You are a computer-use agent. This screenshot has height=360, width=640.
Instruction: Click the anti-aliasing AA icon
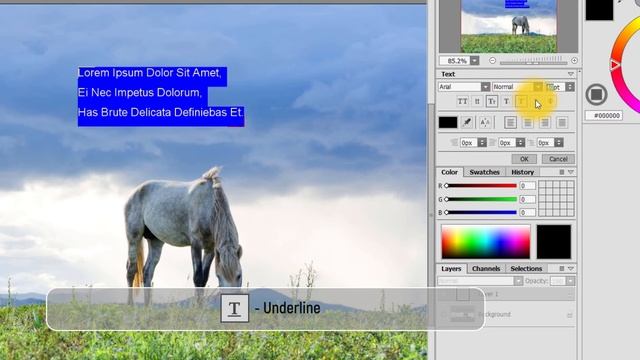[x=485, y=122]
